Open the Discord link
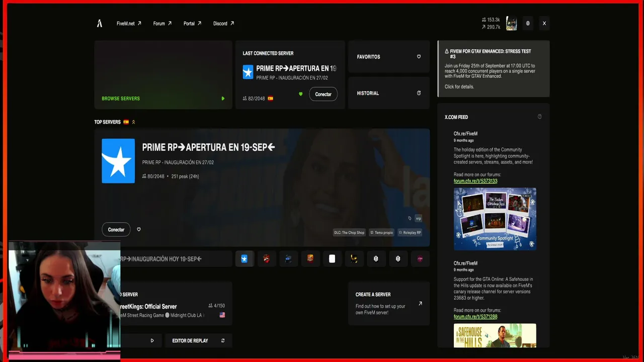Screen dimensions: 644x362 [224, 23]
